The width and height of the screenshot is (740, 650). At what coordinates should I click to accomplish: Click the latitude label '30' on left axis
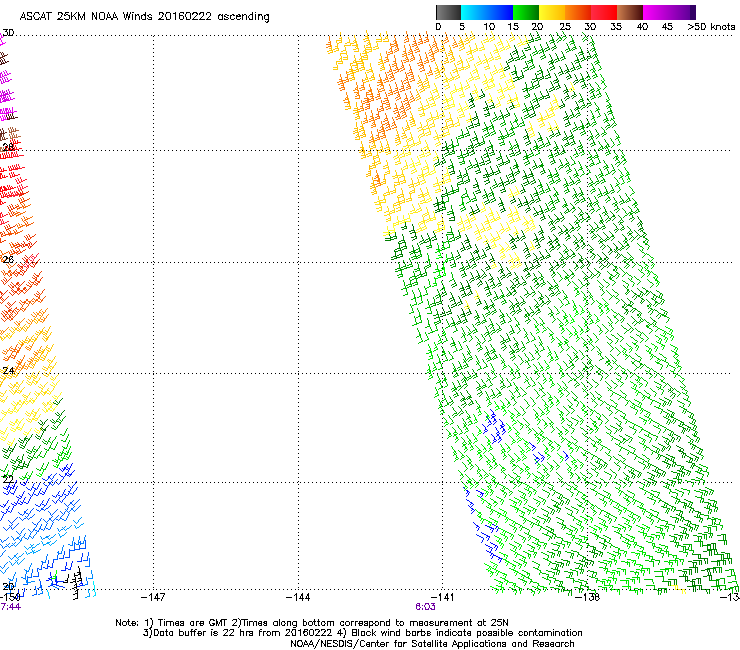point(8,33)
